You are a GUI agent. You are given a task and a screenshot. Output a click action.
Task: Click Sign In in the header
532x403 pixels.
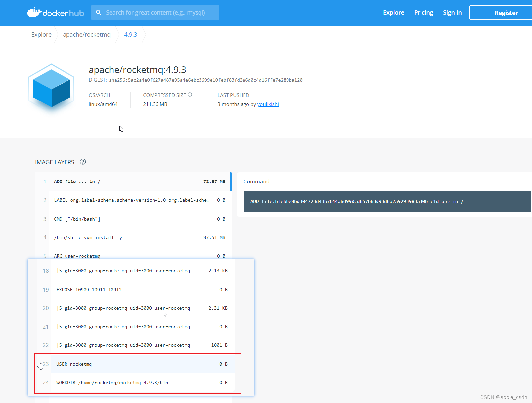click(x=452, y=13)
